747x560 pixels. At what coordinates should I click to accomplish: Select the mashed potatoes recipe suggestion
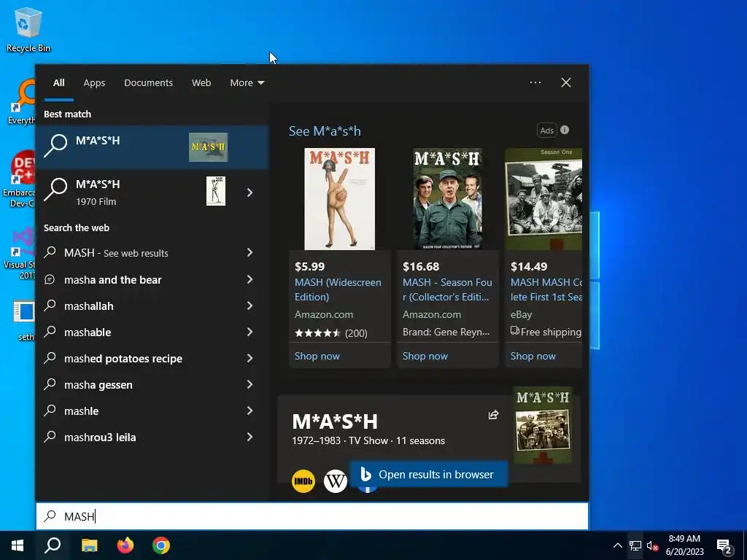pyautogui.click(x=152, y=358)
